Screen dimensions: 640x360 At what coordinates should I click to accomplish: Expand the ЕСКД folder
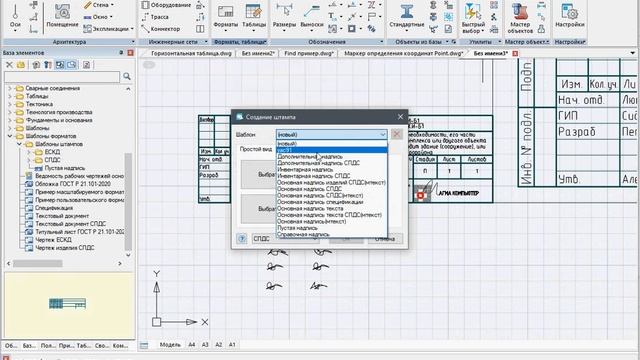29,152
